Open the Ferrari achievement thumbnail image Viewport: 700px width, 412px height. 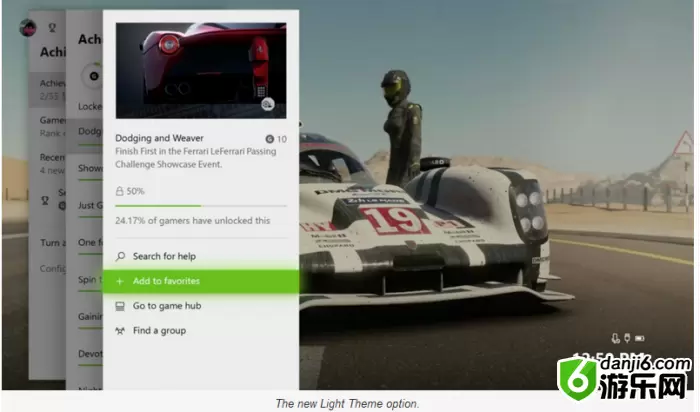pyautogui.click(x=201, y=71)
